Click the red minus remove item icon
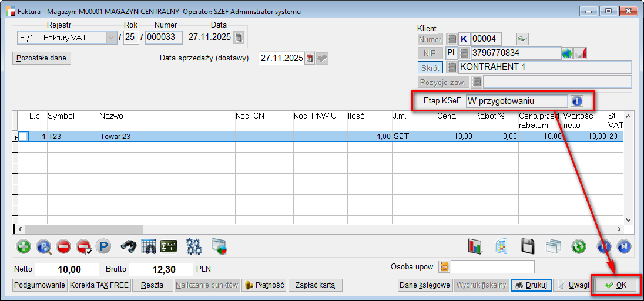644x301 pixels. (63, 246)
